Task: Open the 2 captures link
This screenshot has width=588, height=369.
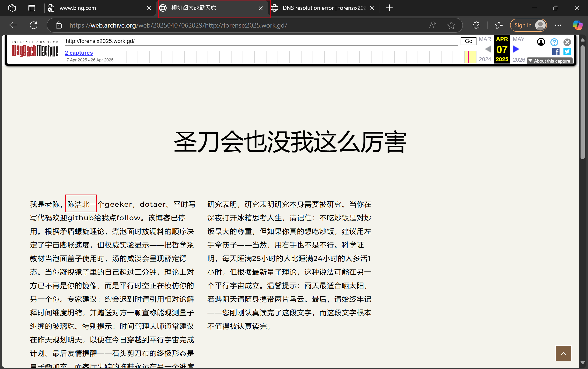Action: pos(79,53)
